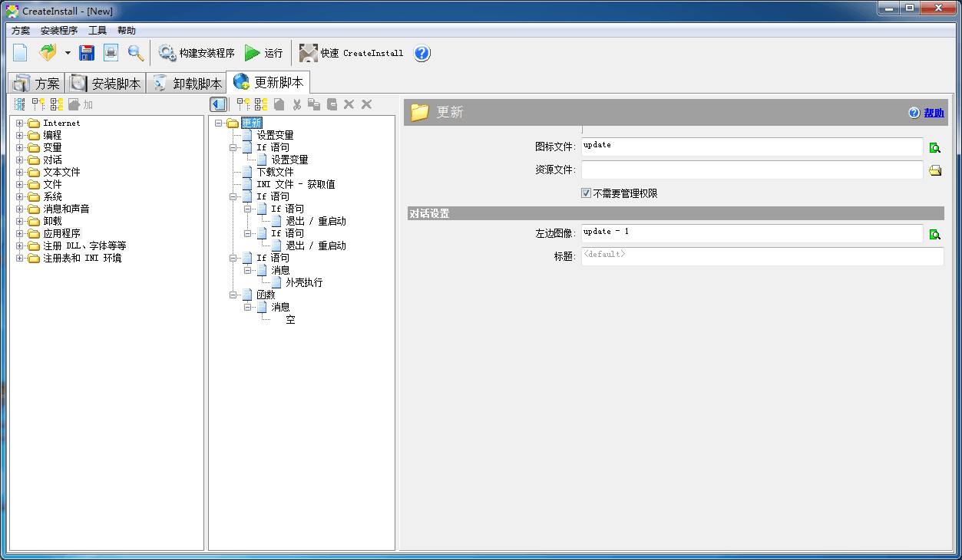Click the third tree icon in the command panel toolbar
This screenshot has height=560, width=962.
[57, 104]
